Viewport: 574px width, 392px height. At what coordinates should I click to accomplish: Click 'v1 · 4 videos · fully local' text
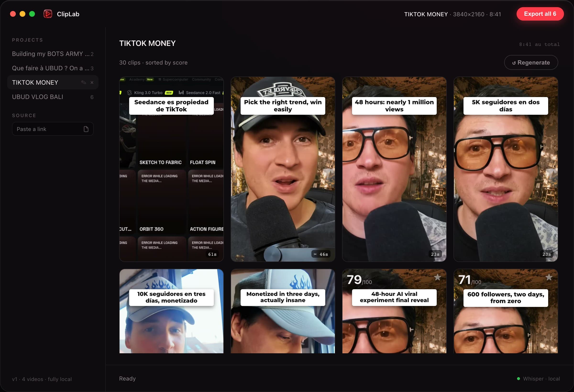pos(42,379)
